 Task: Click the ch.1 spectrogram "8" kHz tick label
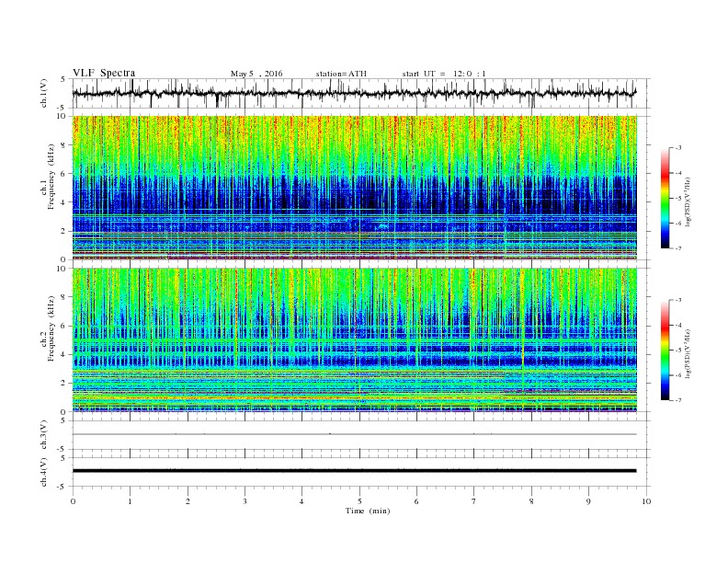tap(63, 145)
